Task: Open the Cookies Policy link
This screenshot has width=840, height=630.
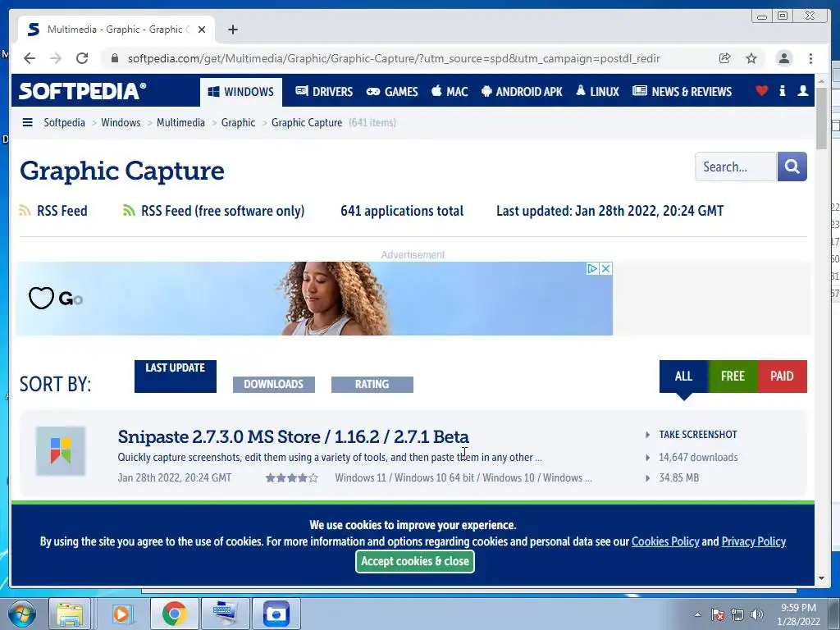Action: [665, 541]
